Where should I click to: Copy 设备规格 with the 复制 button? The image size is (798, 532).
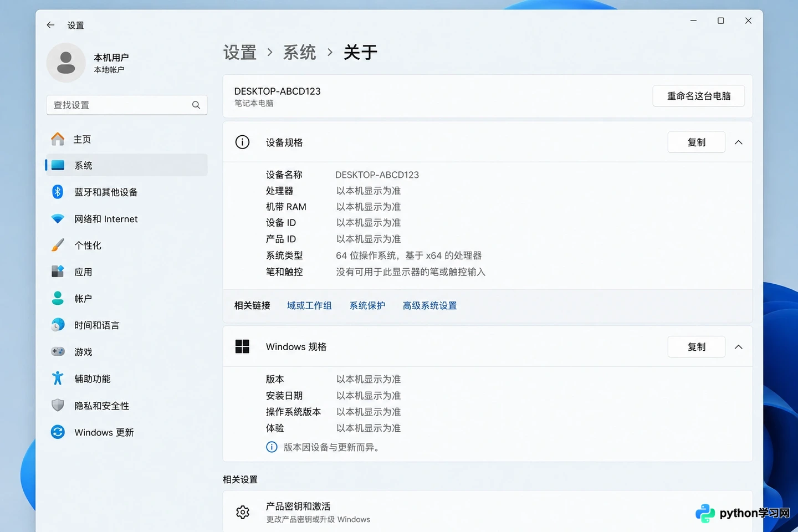(x=697, y=142)
